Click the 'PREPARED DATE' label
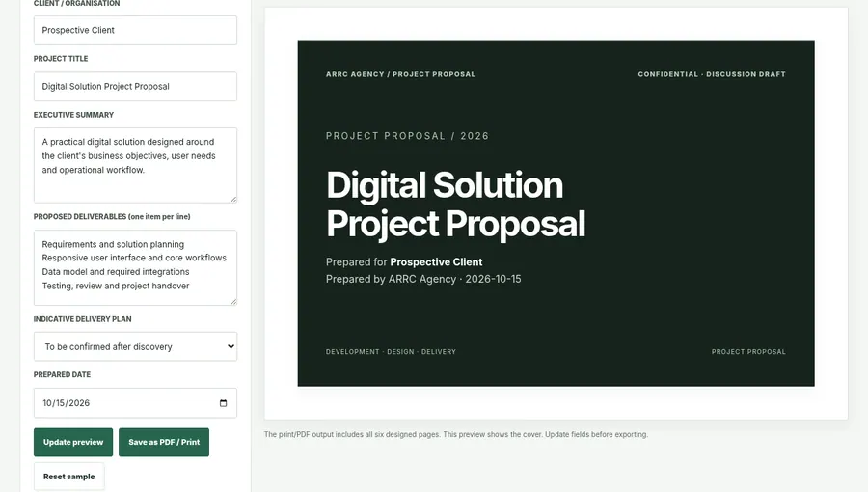Screen dimensions: 868x492 pyautogui.click(x=62, y=374)
